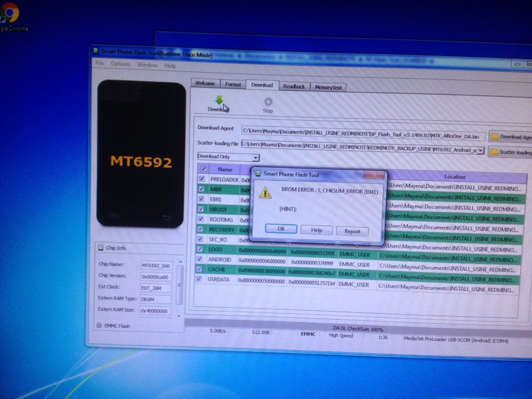Uncheck the SEC_RO checkbox
The width and height of the screenshot is (532, 399).
pos(200,239)
